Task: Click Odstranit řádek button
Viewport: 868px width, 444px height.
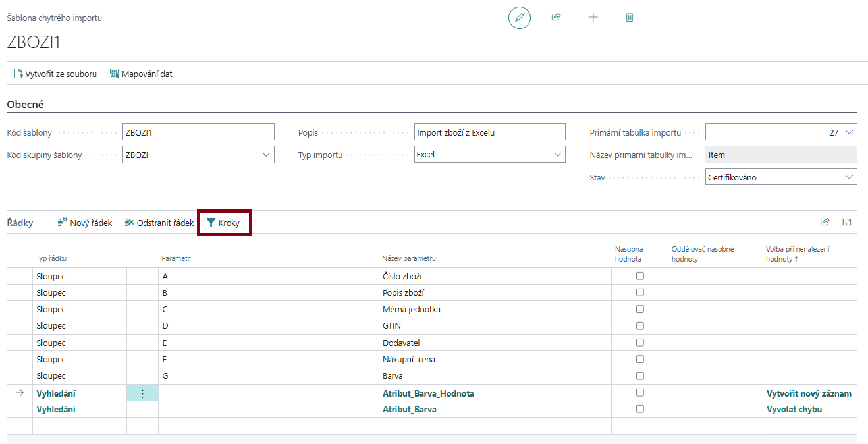Action: click(159, 223)
